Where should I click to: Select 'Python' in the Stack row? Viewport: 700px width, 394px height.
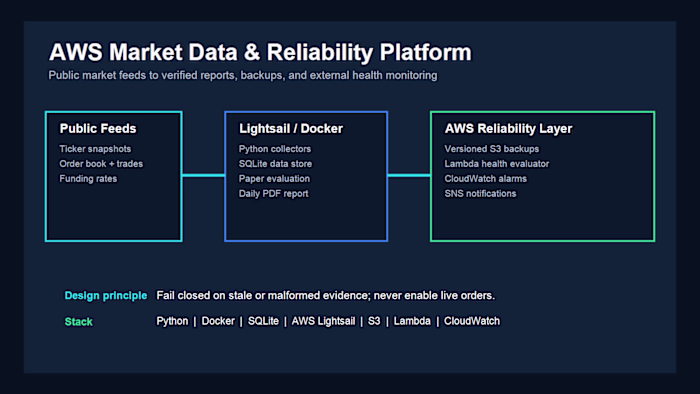(x=172, y=321)
